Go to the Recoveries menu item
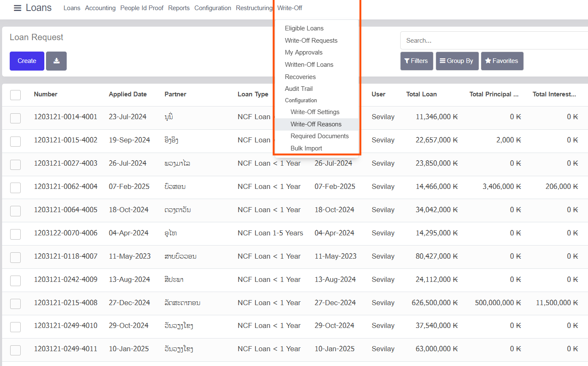Image resolution: width=588 pixels, height=366 pixels. tap(300, 77)
